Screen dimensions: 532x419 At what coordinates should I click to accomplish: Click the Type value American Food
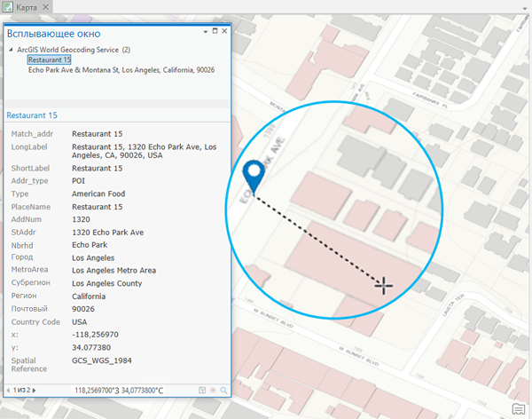[98, 194]
